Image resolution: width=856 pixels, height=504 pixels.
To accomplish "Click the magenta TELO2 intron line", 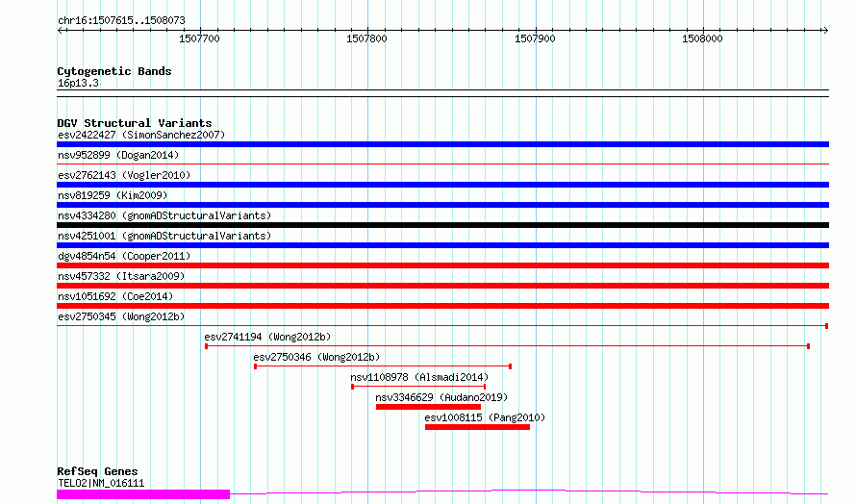I will click(529, 491).
